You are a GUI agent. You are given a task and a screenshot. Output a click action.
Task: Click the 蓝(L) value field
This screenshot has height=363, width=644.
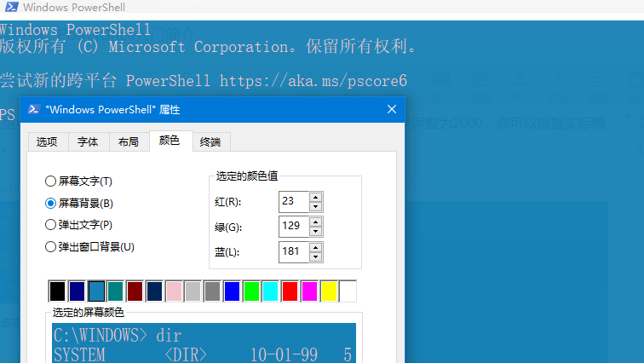pos(294,251)
